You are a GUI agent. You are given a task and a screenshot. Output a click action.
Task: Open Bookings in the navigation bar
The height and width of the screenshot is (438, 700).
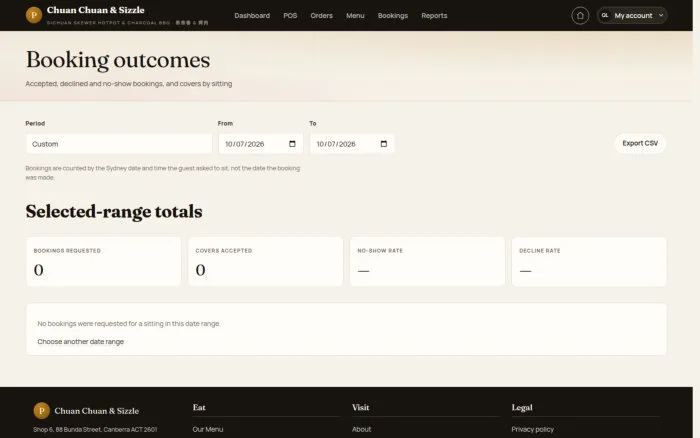393,16
